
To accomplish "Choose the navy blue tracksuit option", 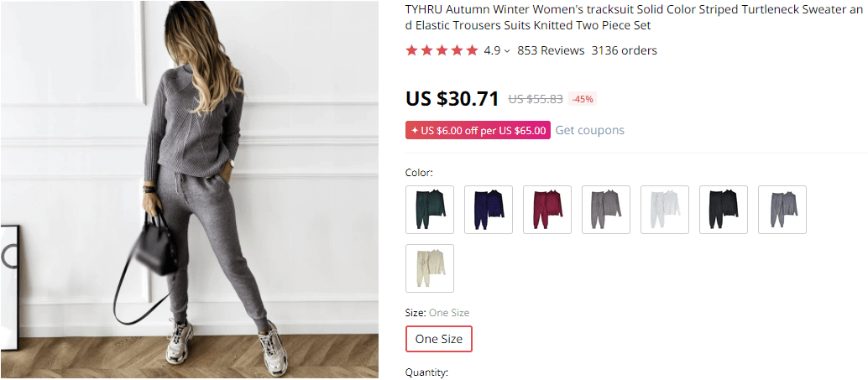I will pyautogui.click(x=489, y=210).
